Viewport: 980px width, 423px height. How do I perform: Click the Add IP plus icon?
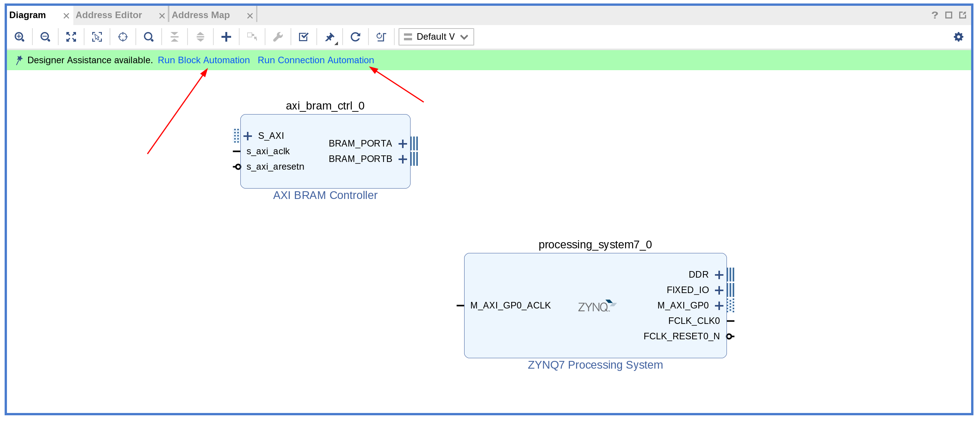226,37
